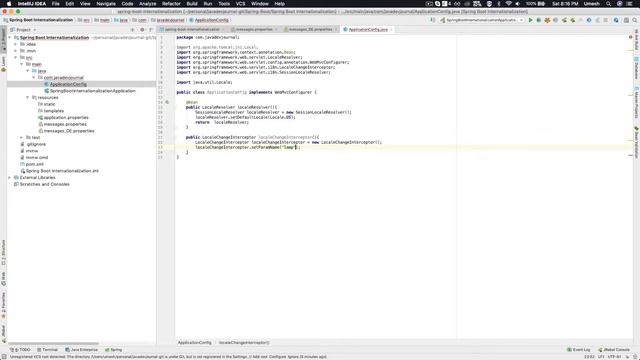Open the run configuration dropdown
Screen dimensions: 640x360
coord(482,20)
